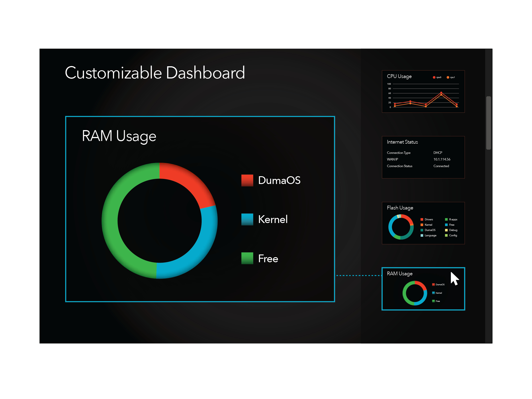532x399 pixels.
Task: Click the blue Kernel legend swatch in large panel
Action: [247, 219]
